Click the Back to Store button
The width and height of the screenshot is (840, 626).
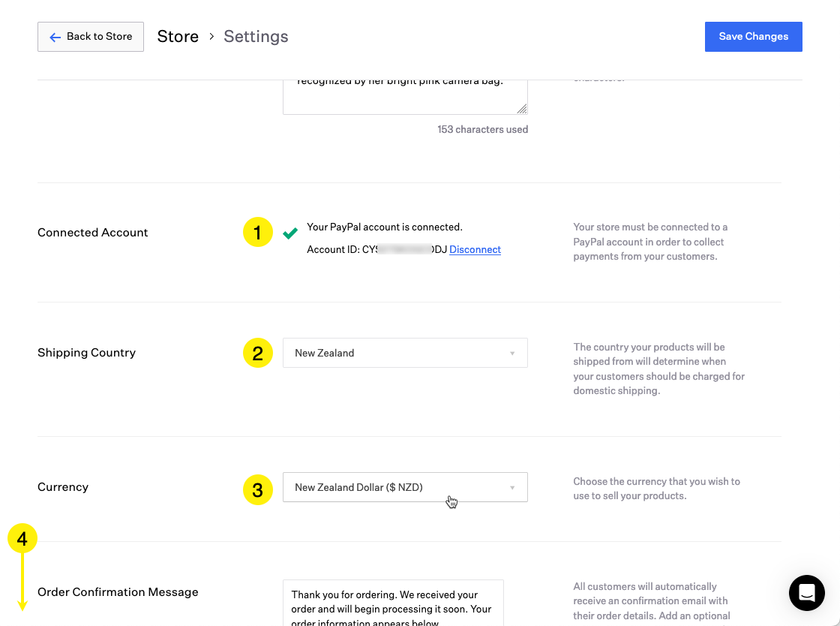point(91,37)
